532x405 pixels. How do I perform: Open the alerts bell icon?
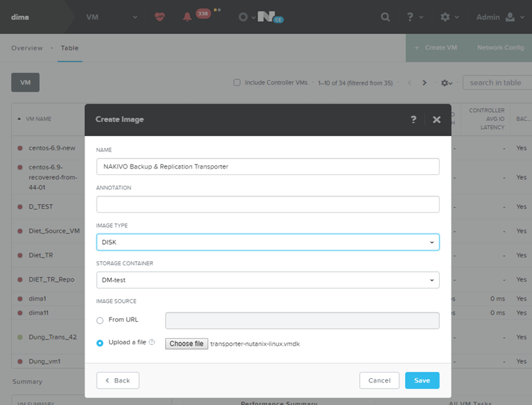pos(187,16)
